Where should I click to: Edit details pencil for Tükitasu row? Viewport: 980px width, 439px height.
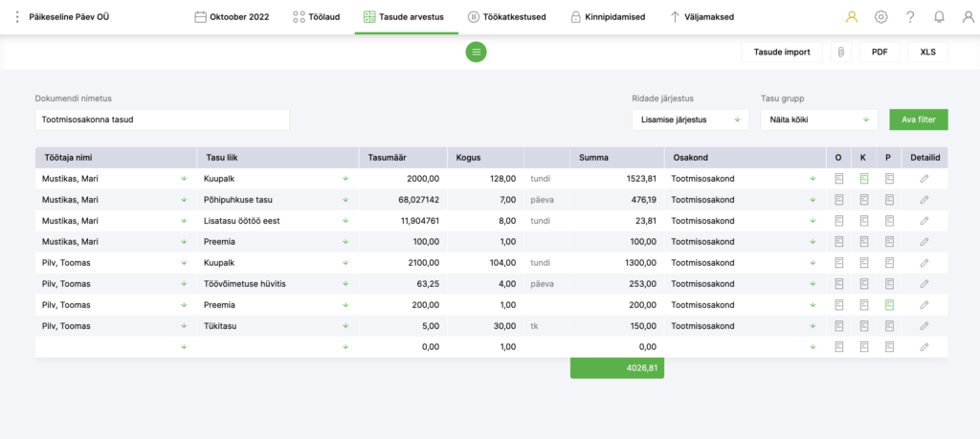coord(924,326)
